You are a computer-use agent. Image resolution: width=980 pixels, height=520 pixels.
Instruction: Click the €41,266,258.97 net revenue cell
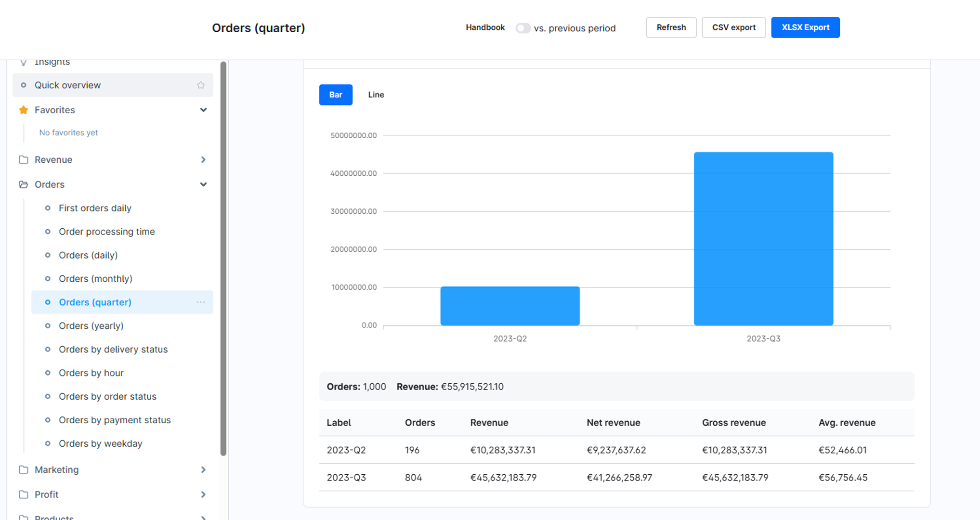pos(619,478)
